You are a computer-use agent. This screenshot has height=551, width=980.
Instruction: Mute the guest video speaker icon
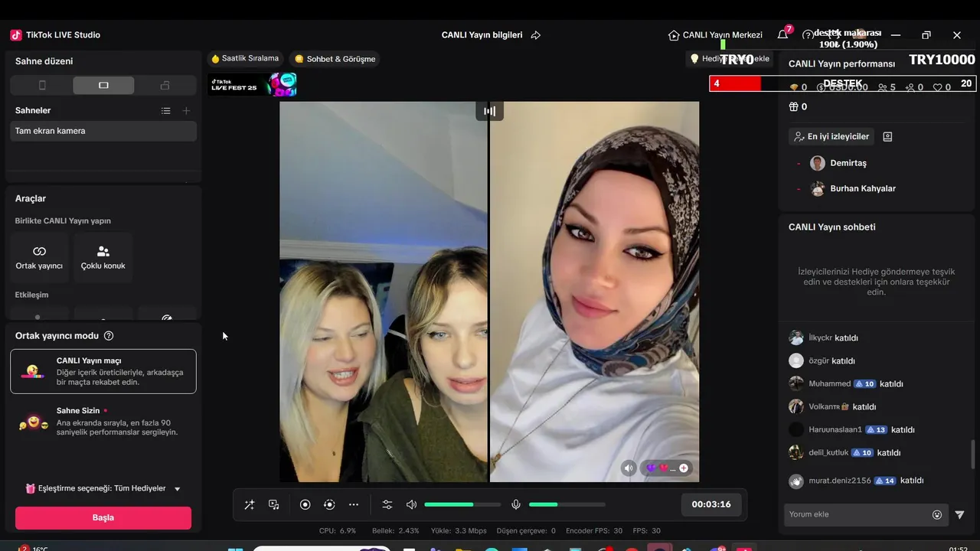629,468
